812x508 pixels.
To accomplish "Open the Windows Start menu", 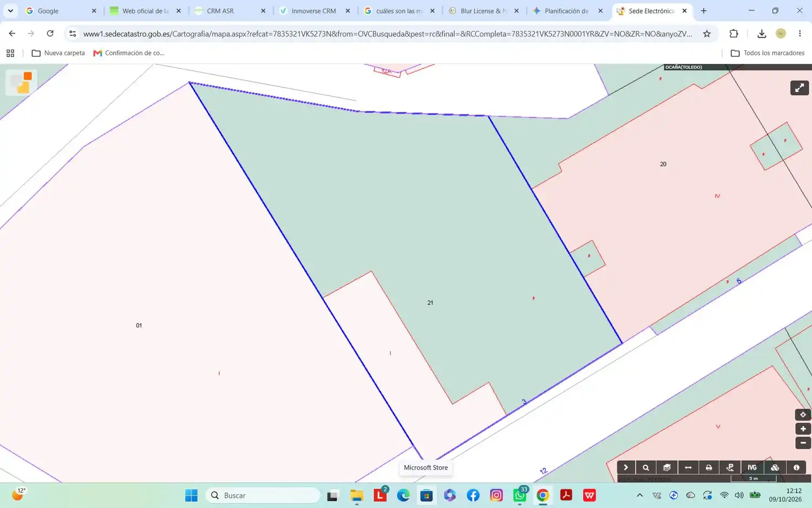I will [191, 496].
